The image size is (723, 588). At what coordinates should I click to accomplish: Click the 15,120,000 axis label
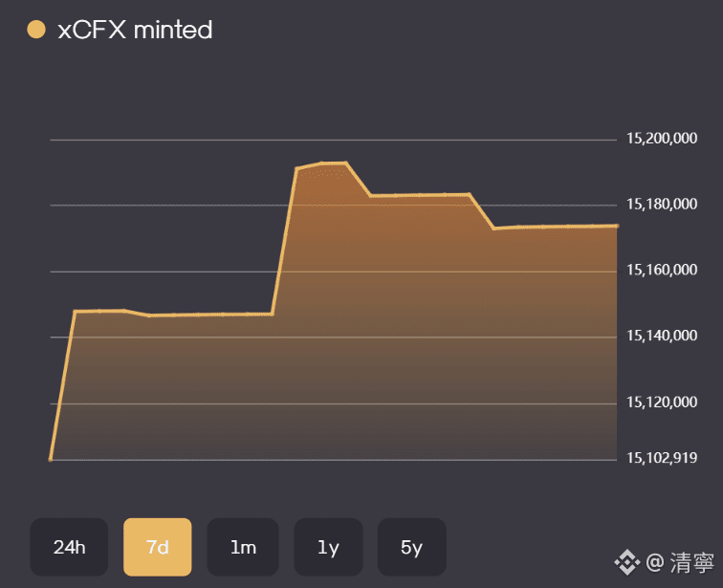point(662,403)
